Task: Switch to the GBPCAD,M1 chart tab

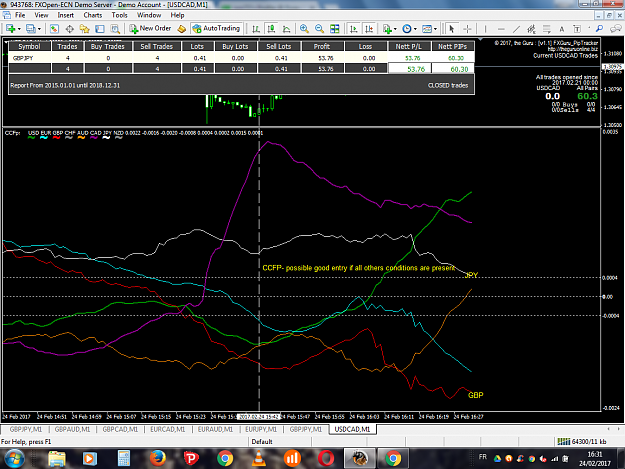Action: (120, 429)
